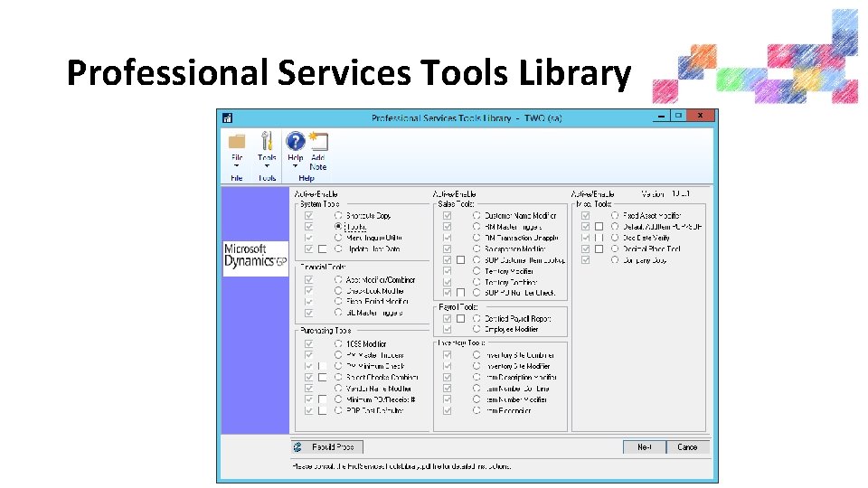Viewport: 868px width, 488px height.
Task: Select the Checkbook Modifier radio button
Action: (338, 290)
